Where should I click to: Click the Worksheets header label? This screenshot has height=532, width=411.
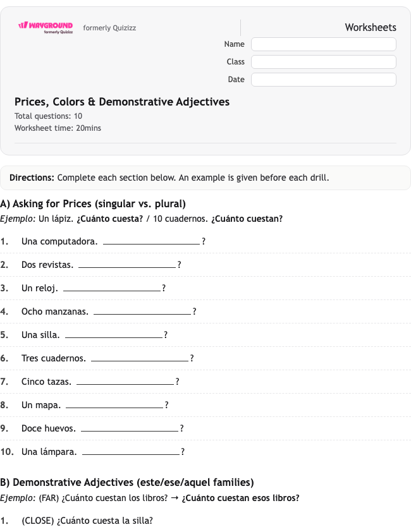(x=371, y=27)
